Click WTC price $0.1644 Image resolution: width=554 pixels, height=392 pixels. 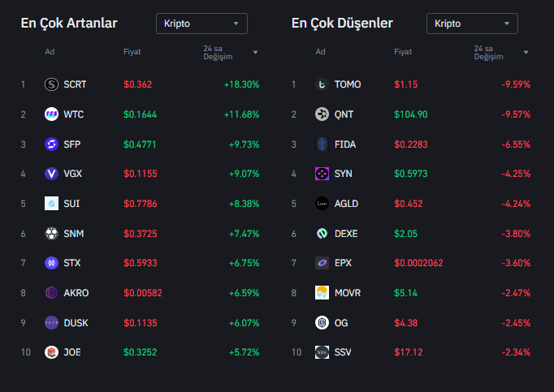[140, 114]
